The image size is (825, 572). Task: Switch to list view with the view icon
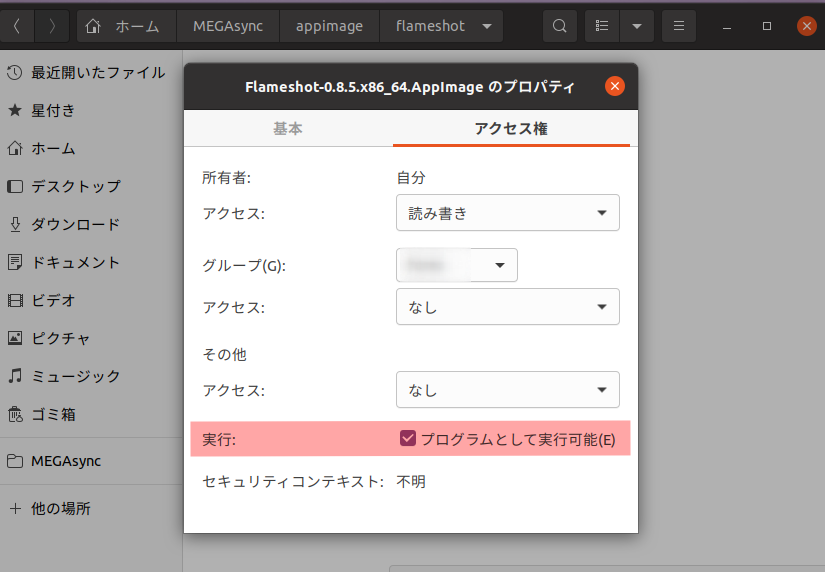coord(602,26)
